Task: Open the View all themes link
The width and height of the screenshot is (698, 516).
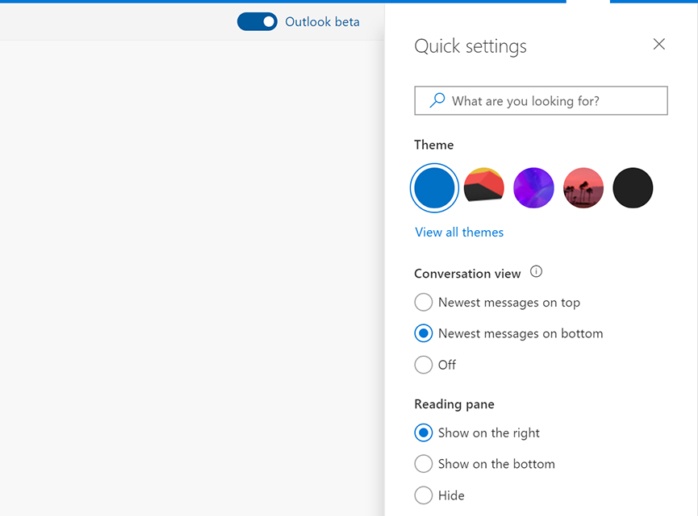Action: point(459,232)
